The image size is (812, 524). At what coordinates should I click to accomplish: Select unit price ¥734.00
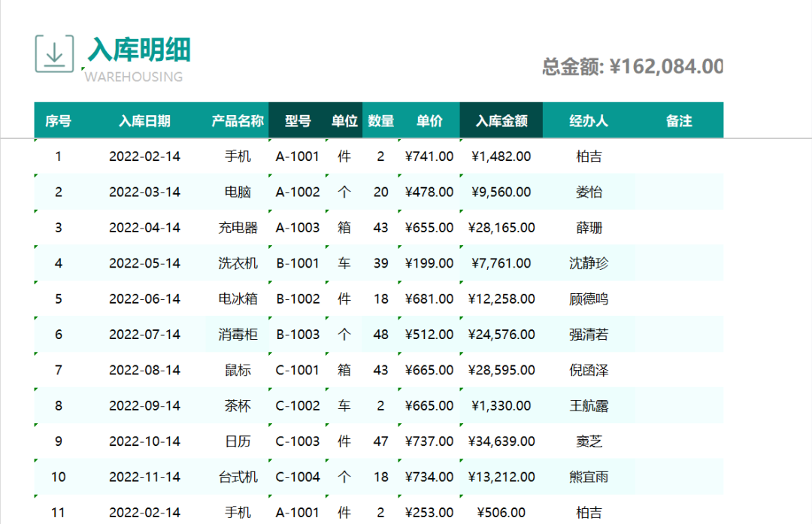(429, 477)
